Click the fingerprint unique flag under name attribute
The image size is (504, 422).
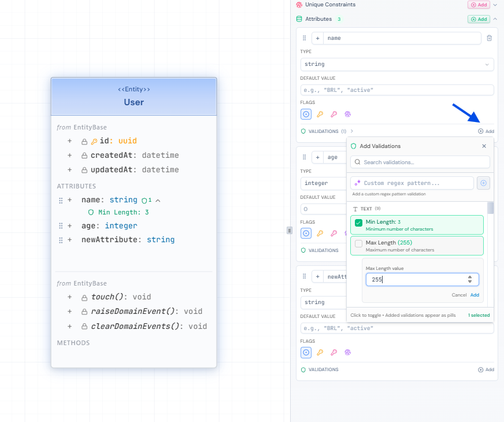click(347, 114)
